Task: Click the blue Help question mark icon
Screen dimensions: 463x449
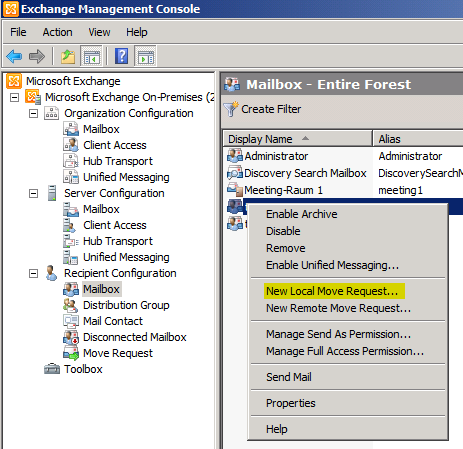Action: coord(121,56)
